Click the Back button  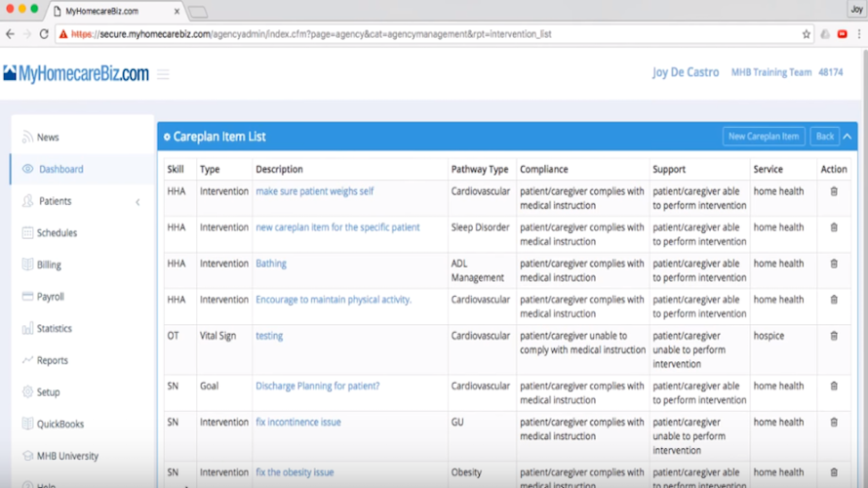(824, 137)
